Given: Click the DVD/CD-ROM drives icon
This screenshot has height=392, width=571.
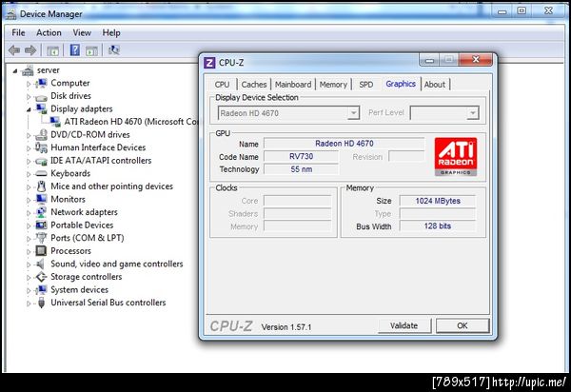Looking at the screenshot, I should pyautogui.click(x=41, y=135).
